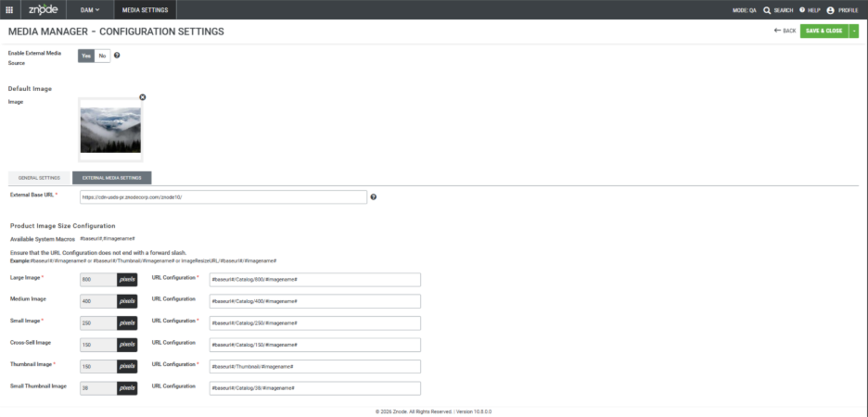This screenshot has height=417, width=868.
Task: Open the apps grid menu icon
Action: pyautogui.click(x=9, y=9)
